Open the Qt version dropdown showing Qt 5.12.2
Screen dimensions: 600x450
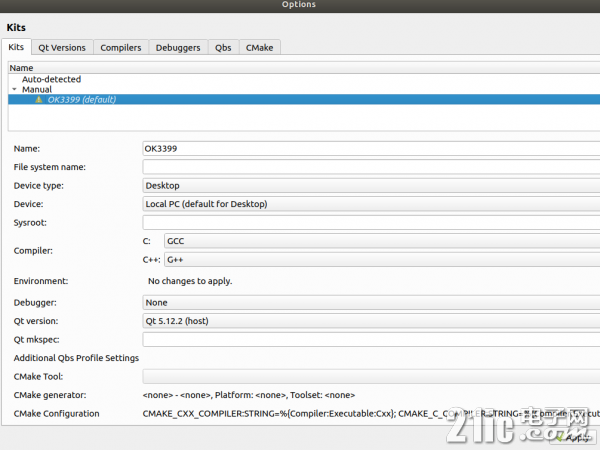pos(371,321)
